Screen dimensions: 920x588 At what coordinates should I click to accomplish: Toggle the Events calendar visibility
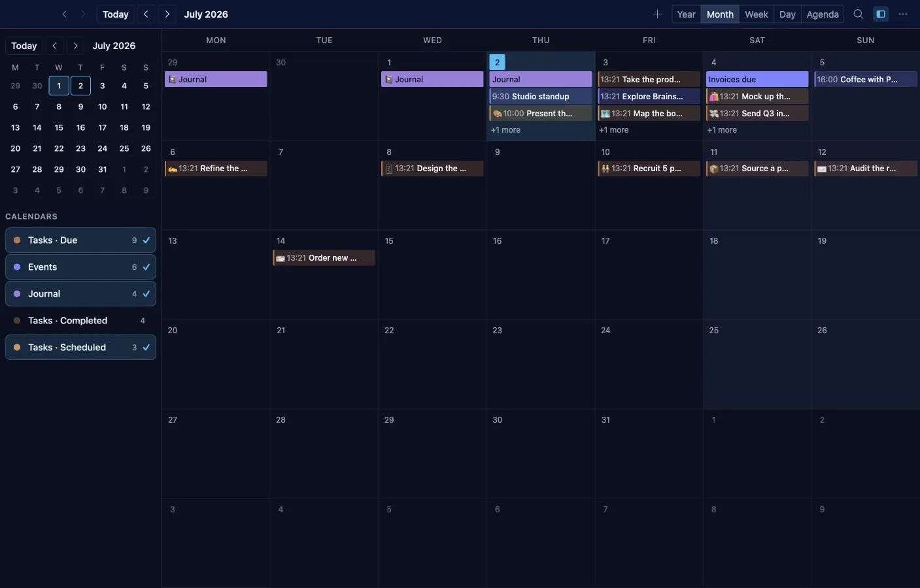80,267
